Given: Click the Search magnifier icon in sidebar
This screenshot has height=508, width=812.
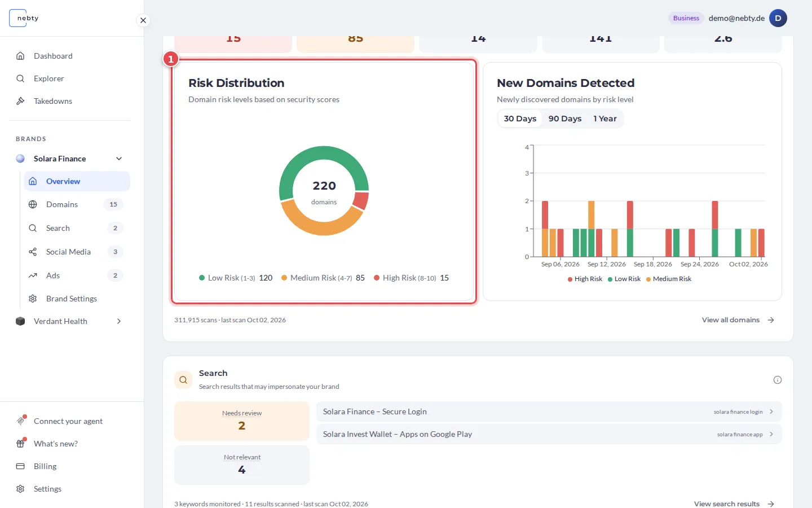Looking at the screenshot, I should (33, 228).
